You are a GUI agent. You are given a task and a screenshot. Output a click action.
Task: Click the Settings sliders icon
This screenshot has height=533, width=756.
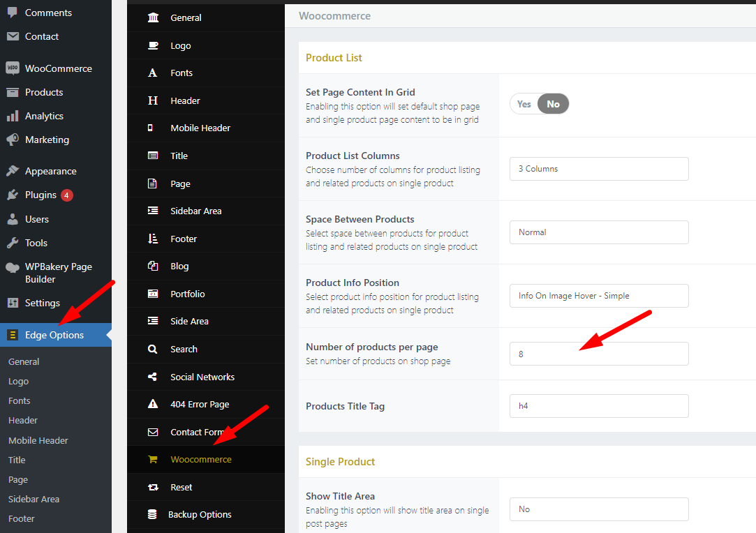tap(13, 303)
